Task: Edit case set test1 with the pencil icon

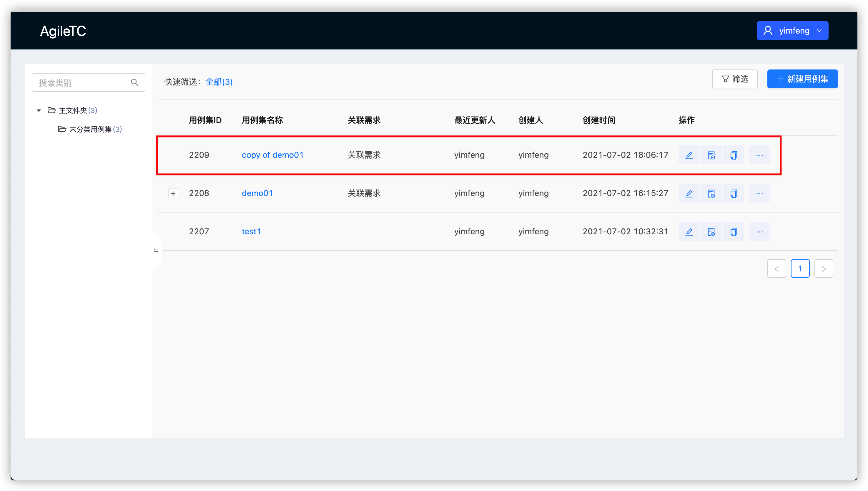Action: click(689, 232)
